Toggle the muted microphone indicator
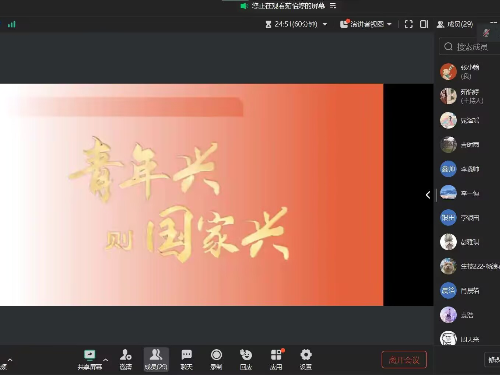 click(x=487, y=33)
